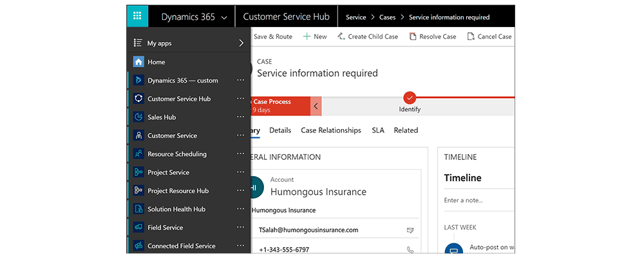Expand the Dynamics 365 dropdown chevron
644x258 pixels.
click(x=224, y=17)
